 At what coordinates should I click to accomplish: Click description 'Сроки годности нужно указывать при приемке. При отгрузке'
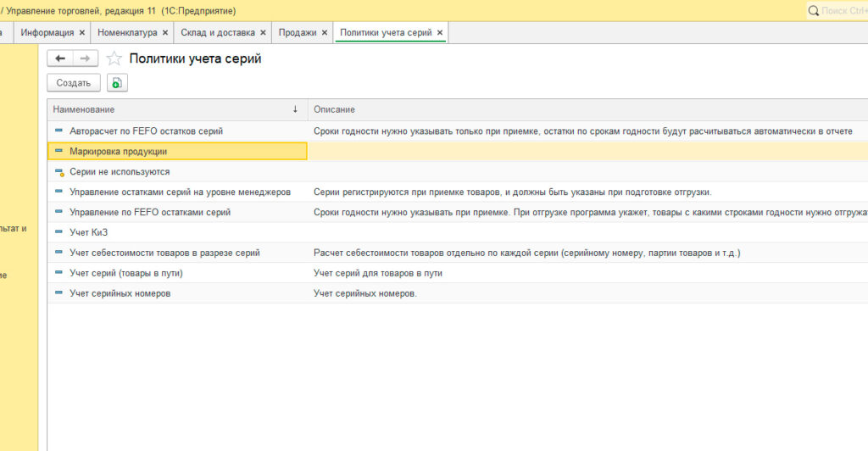[x=591, y=212]
